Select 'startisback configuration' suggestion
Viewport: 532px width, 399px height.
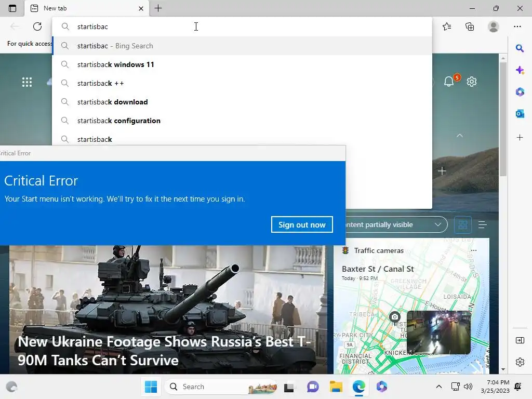click(x=242, y=121)
